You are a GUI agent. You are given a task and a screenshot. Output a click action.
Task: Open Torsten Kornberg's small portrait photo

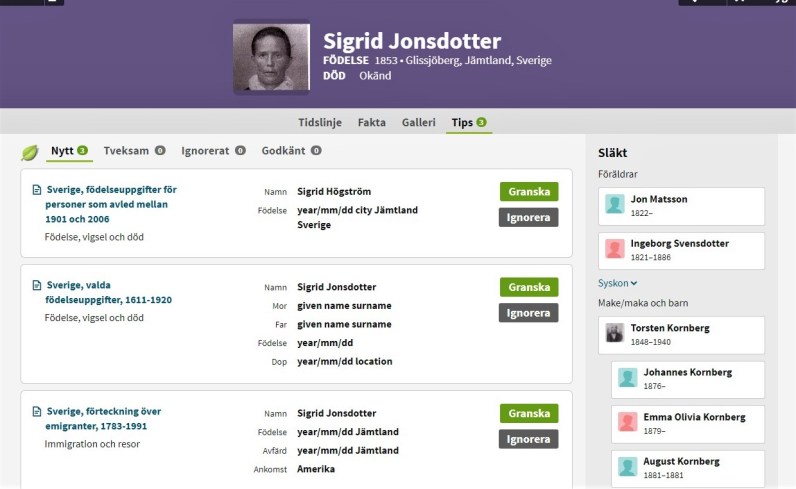(x=616, y=334)
